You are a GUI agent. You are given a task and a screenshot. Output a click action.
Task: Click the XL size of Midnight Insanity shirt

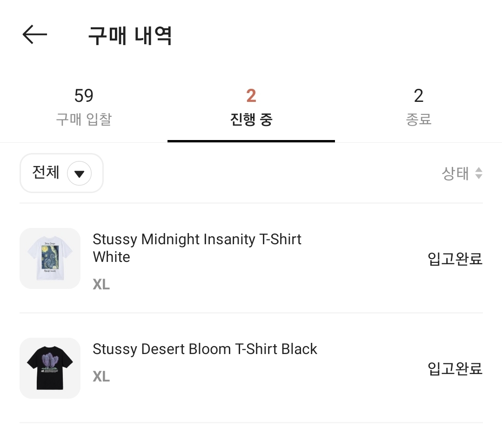101,284
